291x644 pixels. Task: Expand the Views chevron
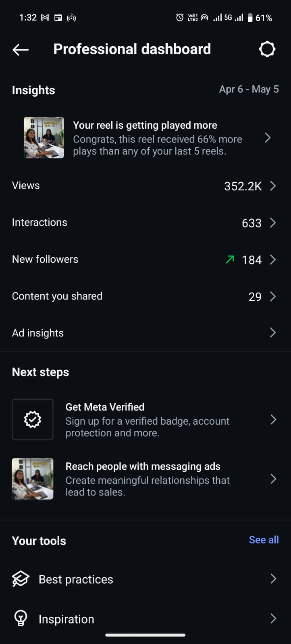point(273,186)
